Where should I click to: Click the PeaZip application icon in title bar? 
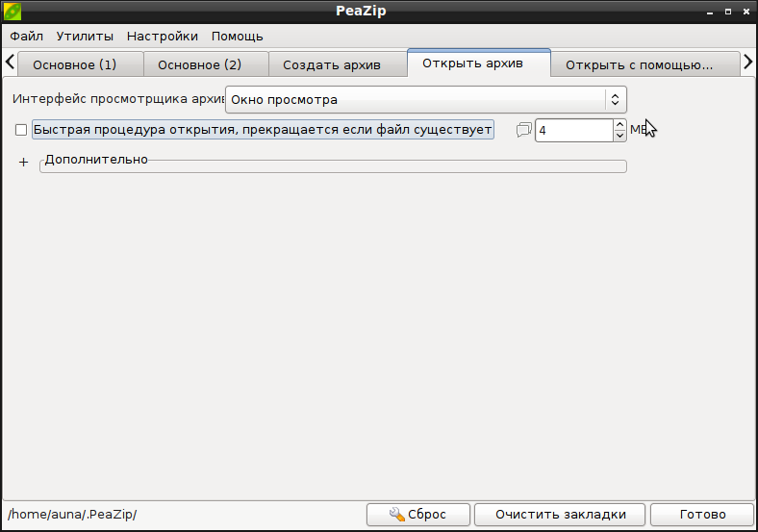click(x=13, y=12)
